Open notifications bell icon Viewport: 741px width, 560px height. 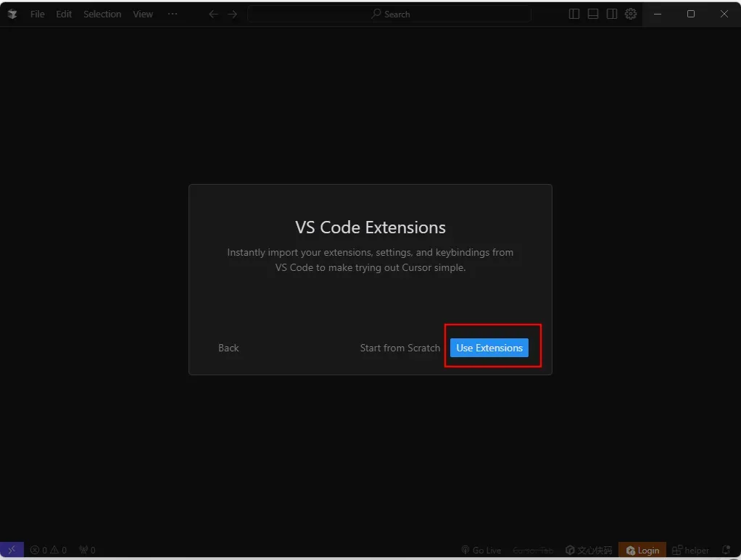726,550
